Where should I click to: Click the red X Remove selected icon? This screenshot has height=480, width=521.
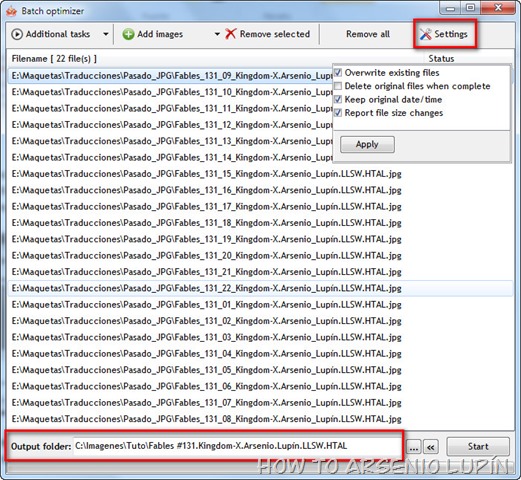(x=231, y=34)
